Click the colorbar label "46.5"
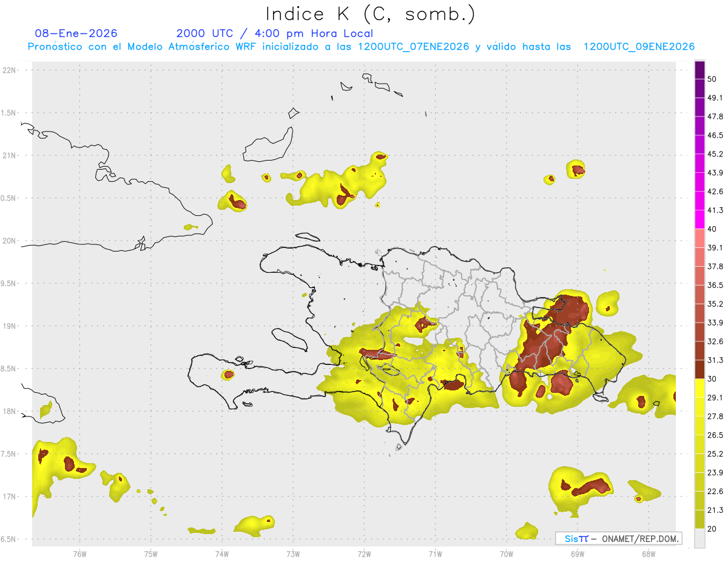Screen dimensions: 728x562 (x=715, y=135)
